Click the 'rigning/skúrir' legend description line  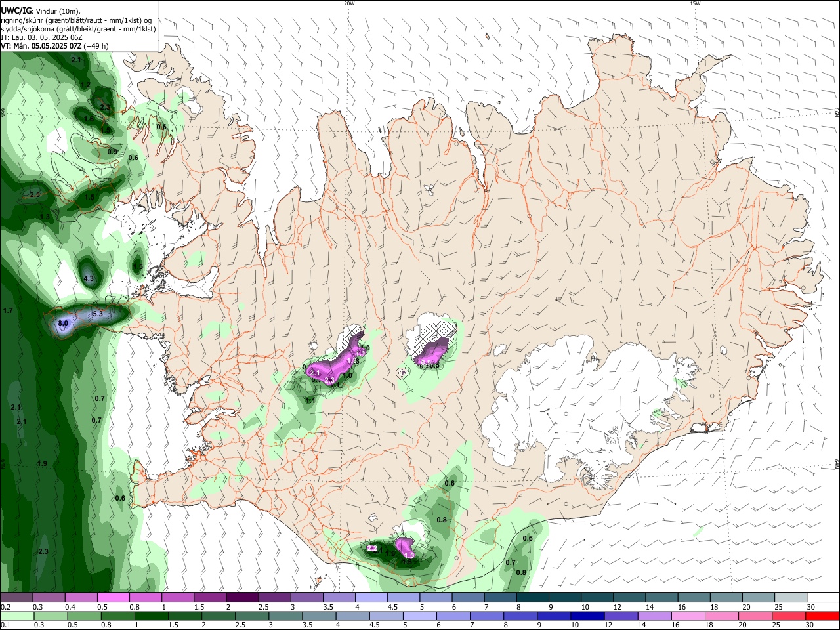76,20
